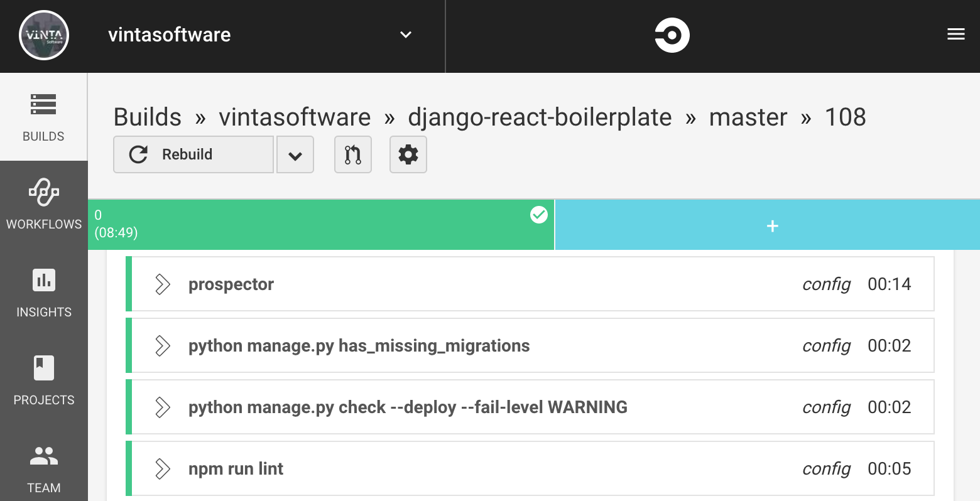
Task: Click config label on has_missing_migrations row
Action: (826, 346)
